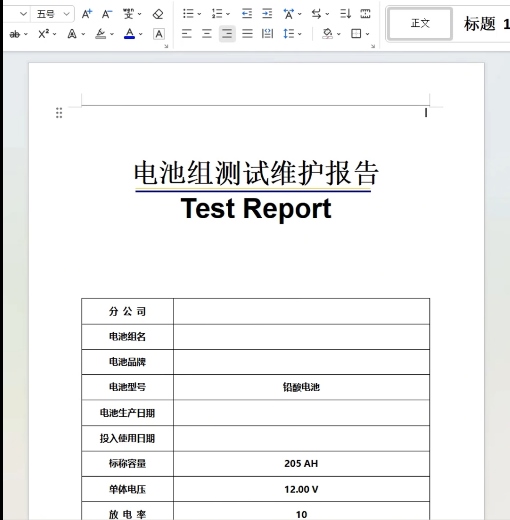Open the Text Effects tool
510x520 pixels.
tap(72, 34)
